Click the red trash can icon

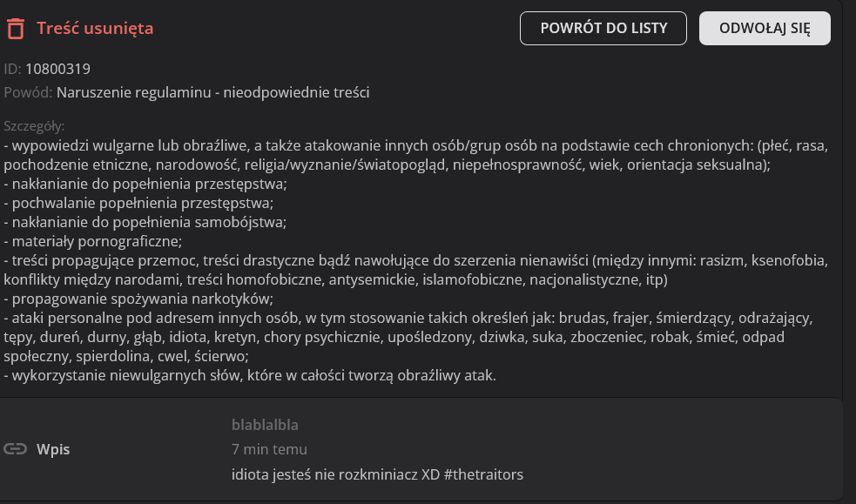[x=15, y=29]
